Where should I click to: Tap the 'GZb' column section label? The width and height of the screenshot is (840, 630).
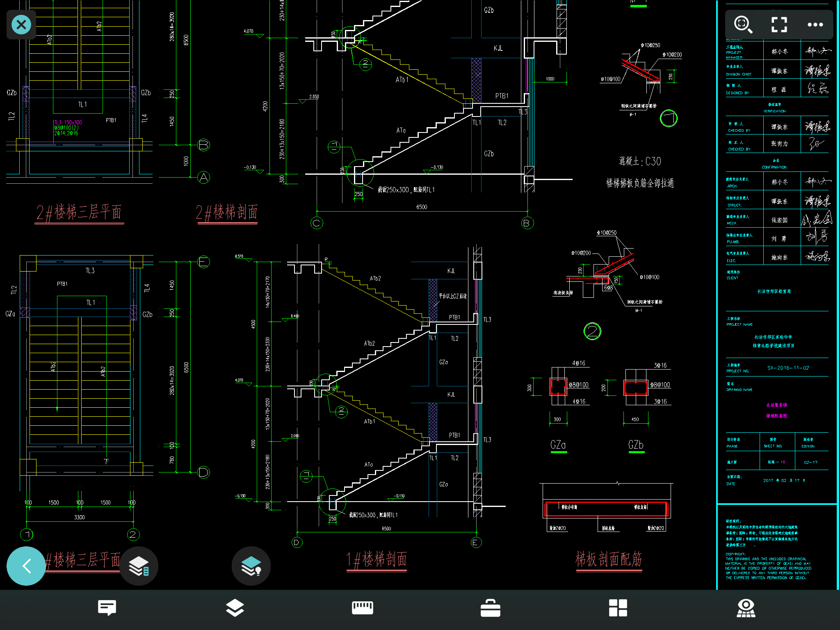pos(636,445)
